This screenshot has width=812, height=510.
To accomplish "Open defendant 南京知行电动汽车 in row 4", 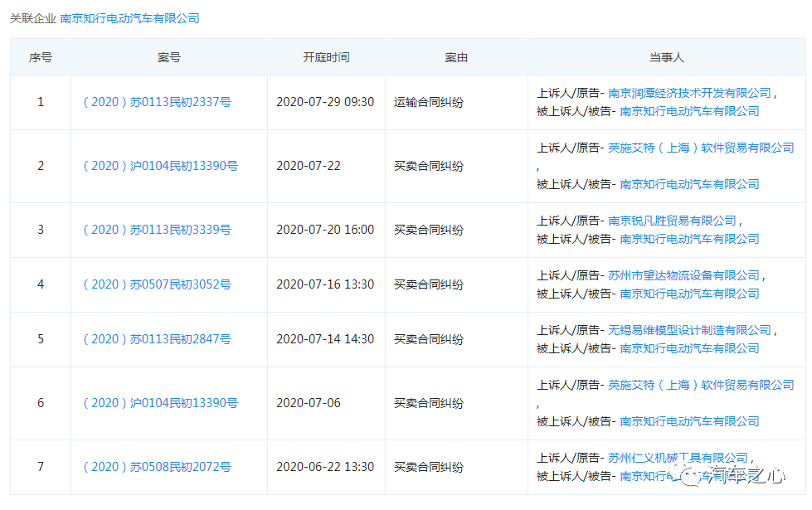I will click(x=689, y=294).
